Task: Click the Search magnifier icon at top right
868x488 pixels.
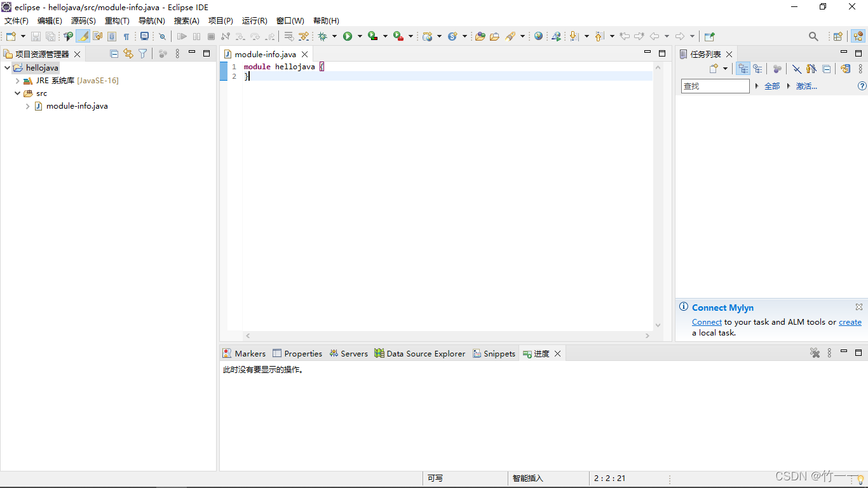Action: [813, 36]
